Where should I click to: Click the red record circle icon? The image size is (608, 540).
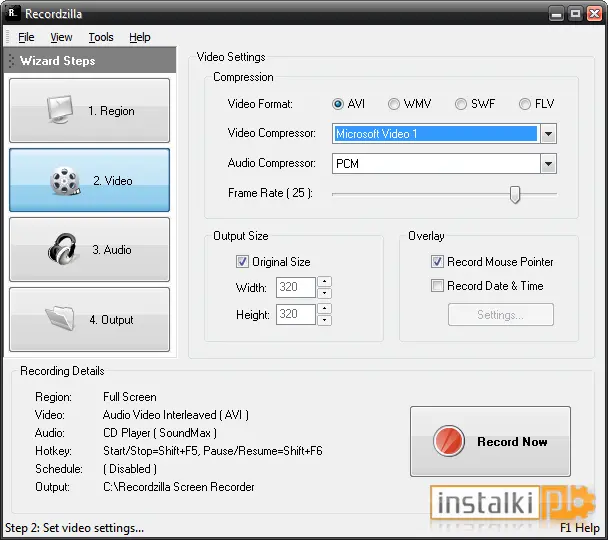(449, 441)
